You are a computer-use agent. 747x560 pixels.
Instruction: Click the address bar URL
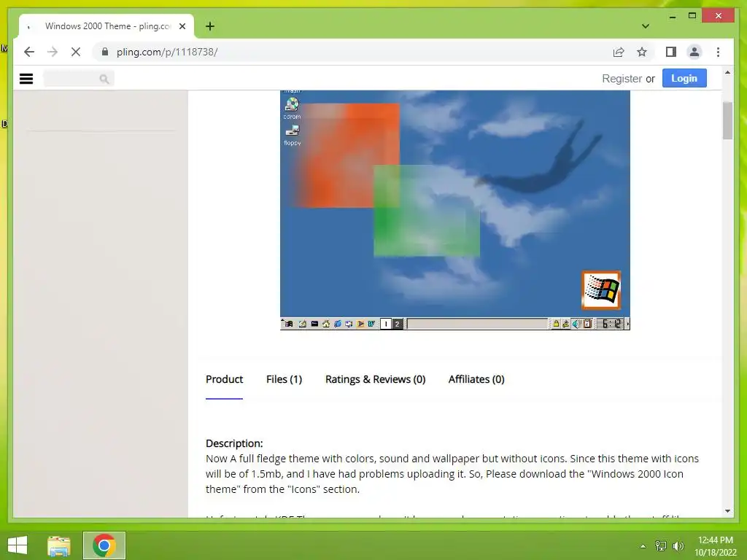[x=167, y=52]
